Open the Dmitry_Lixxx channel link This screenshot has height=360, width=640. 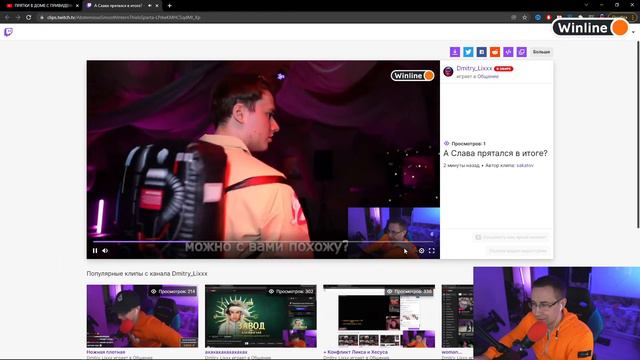click(474, 68)
